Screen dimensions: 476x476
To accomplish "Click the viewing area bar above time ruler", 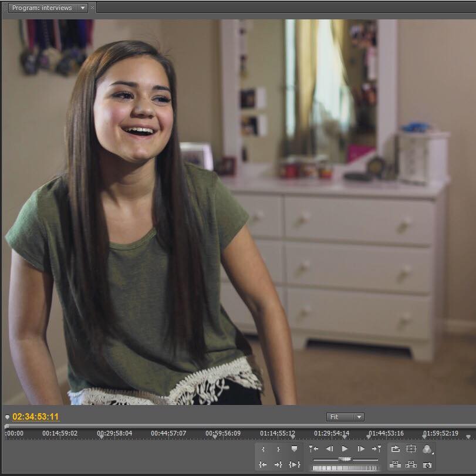I will [x=240, y=426].
